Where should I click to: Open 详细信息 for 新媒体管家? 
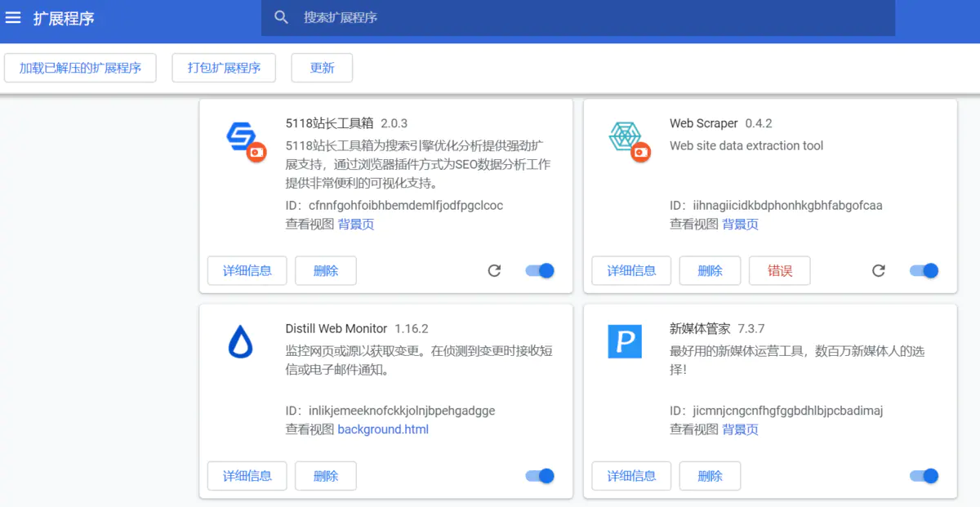pyautogui.click(x=631, y=476)
